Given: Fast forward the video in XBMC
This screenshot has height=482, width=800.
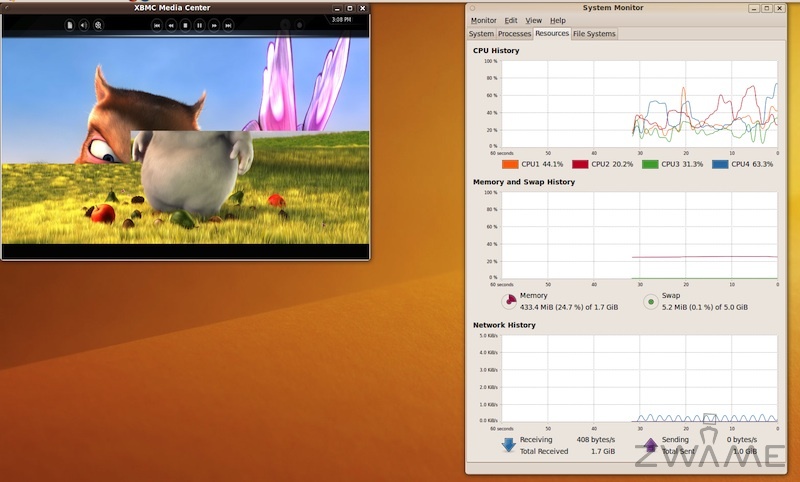Looking at the screenshot, I should click(x=214, y=25).
